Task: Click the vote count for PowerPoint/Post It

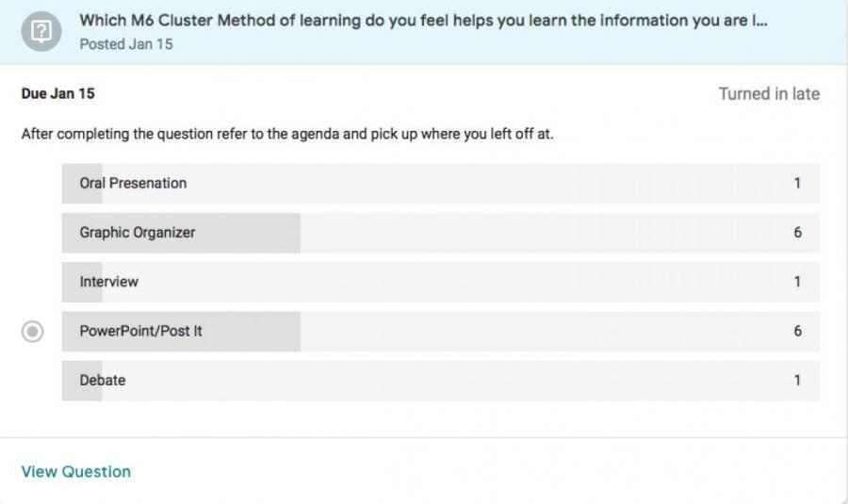Action: pyautogui.click(x=797, y=332)
